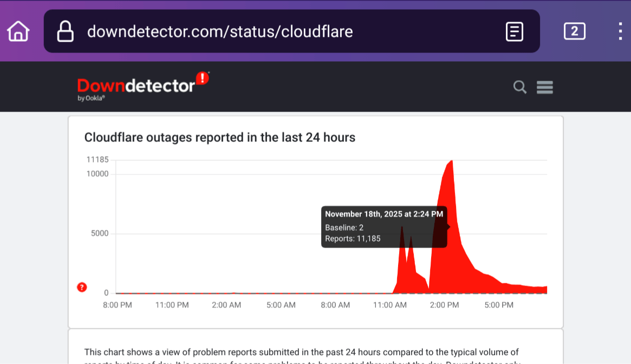
Task: Click the red exclamation badge on logo
Action: (x=203, y=79)
